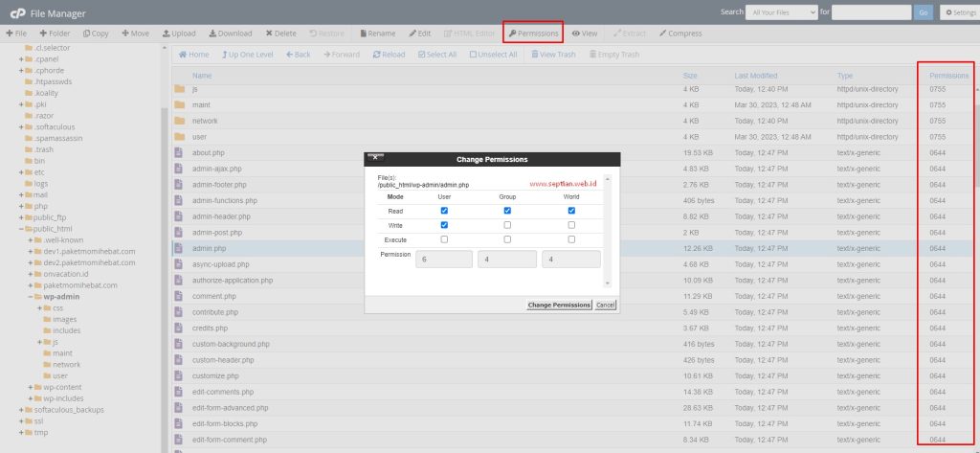Click the Move toolbar button
The image size is (980, 453).
pyautogui.click(x=136, y=34)
